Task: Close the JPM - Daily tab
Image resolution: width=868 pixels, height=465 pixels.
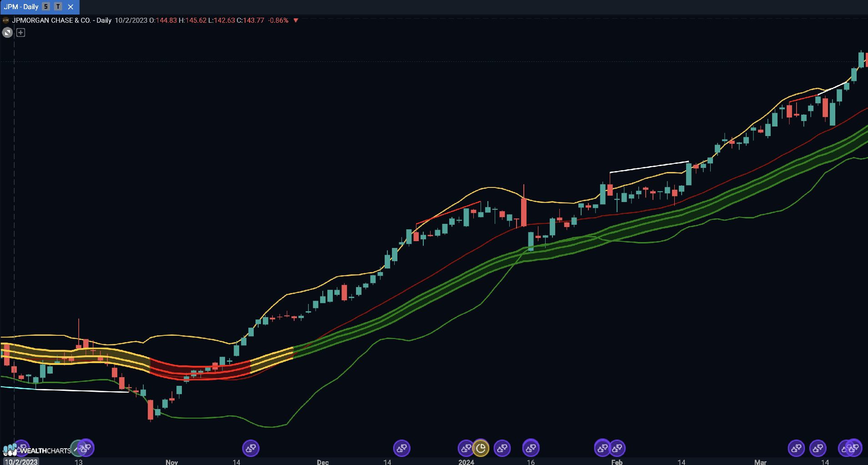Action: pyautogui.click(x=70, y=7)
